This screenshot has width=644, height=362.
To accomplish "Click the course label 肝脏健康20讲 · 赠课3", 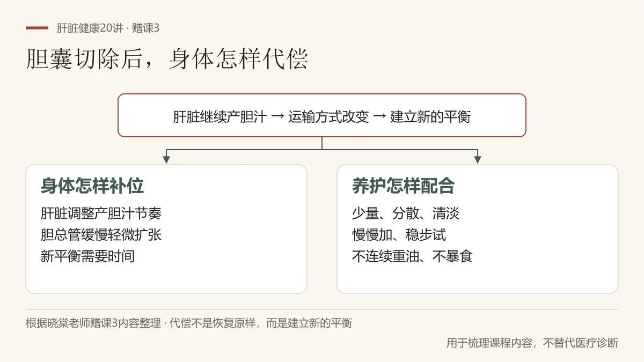I will [108, 28].
